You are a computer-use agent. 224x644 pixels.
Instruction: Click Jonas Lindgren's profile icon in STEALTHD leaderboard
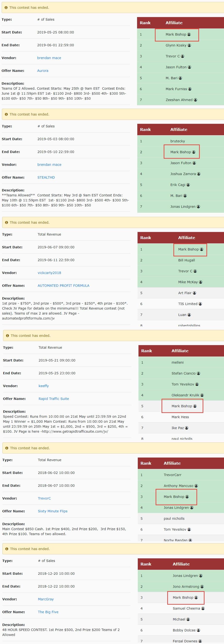coord(198,207)
